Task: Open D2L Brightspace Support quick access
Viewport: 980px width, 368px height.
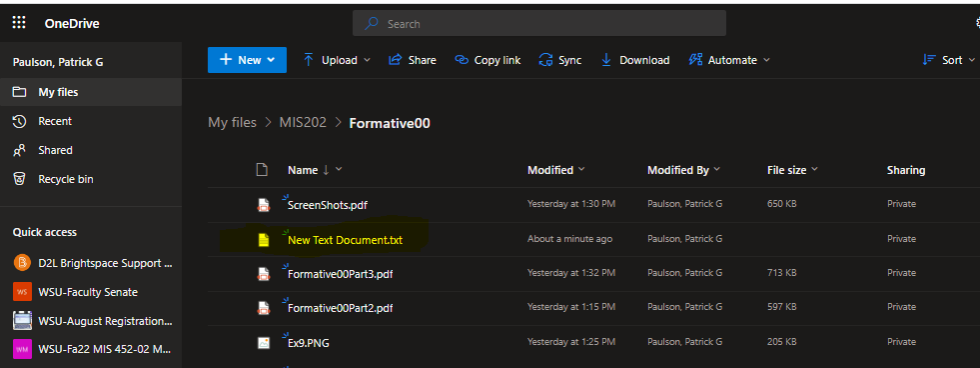Action: pos(105,263)
